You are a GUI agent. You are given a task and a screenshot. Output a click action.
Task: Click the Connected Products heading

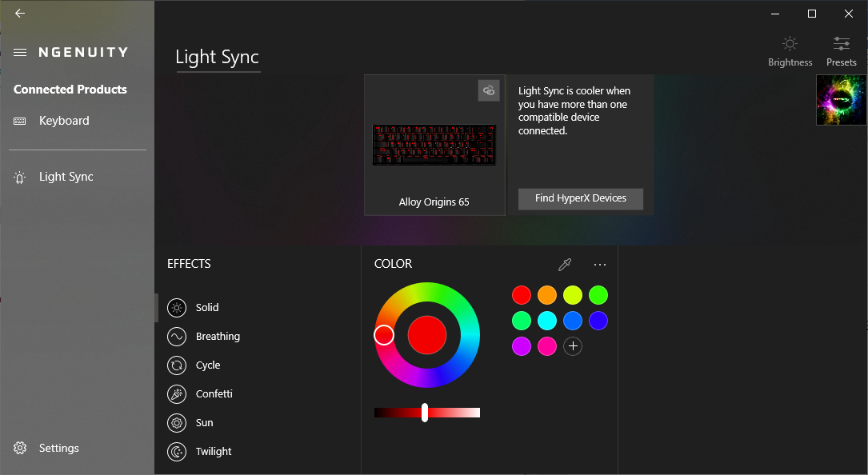pyautogui.click(x=70, y=90)
